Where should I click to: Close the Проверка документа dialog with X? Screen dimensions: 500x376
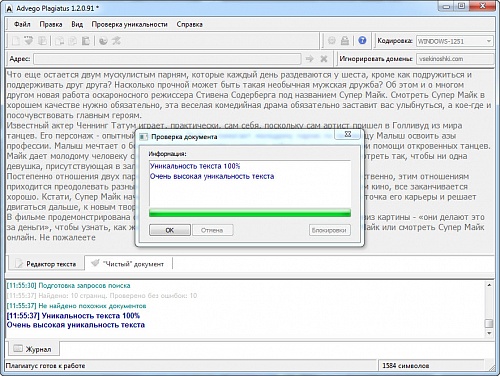point(348,134)
